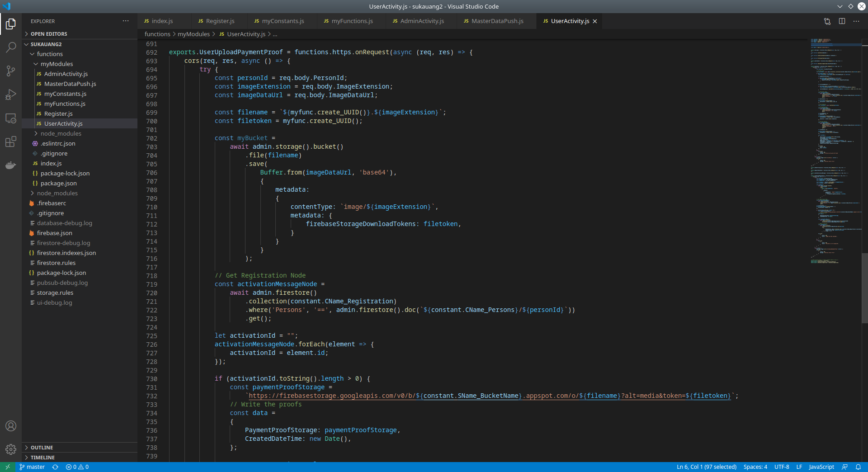The width and height of the screenshot is (868, 472).
Task: Close the UserActivity.js tab
Action: pyautogui.click(x=595, y=21)
